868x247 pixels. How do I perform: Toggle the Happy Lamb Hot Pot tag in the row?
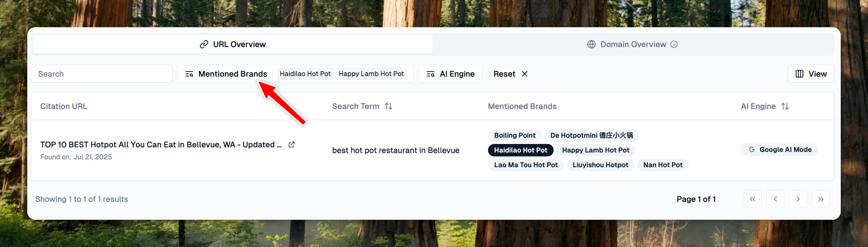point(595,150)
